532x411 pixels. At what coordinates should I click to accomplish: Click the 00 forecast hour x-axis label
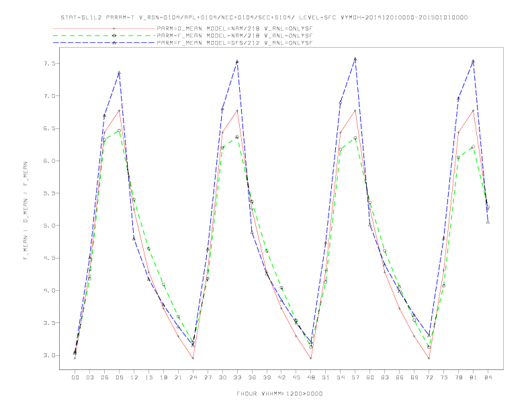[75, 377]
